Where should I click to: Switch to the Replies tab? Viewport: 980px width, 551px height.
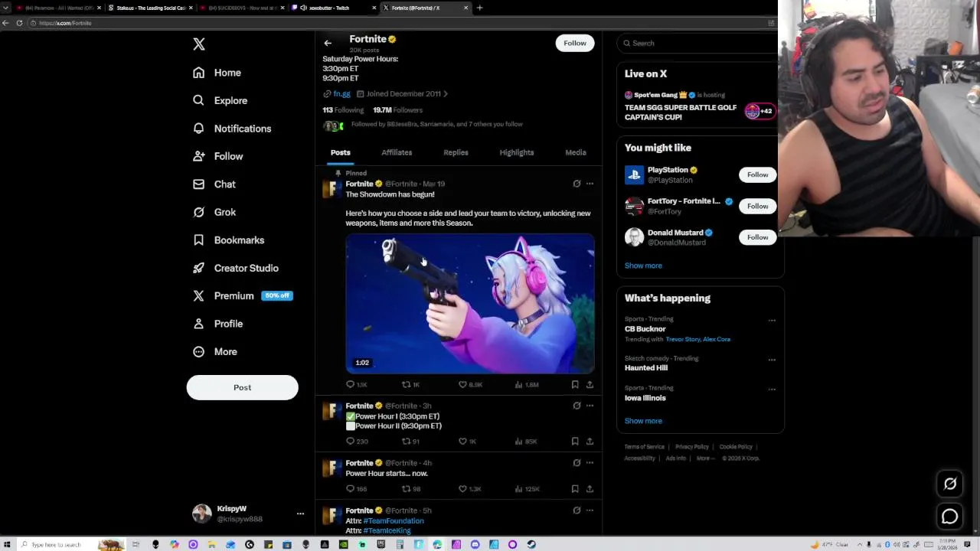pyautogui.click(x=456, y=152)
